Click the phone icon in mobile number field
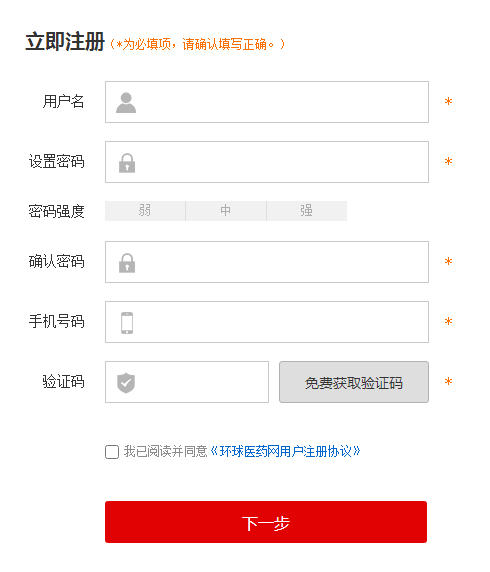This screenshot has width=490, height=572. point(127,322)
